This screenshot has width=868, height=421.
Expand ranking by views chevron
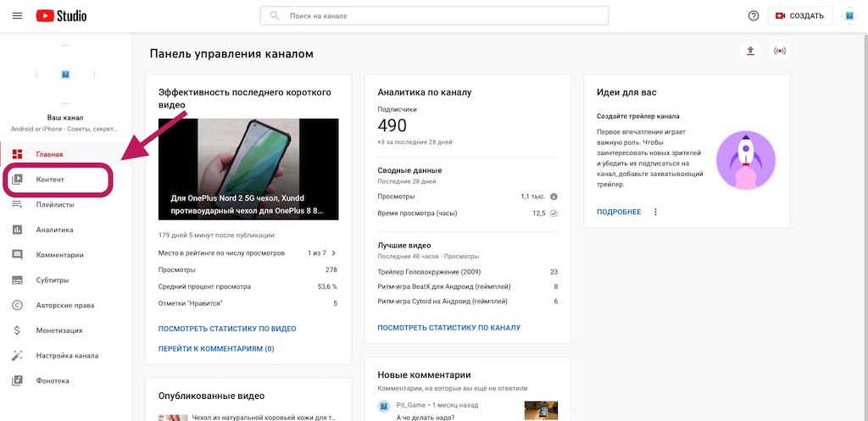pyautogui.click(x=333, y=253)
